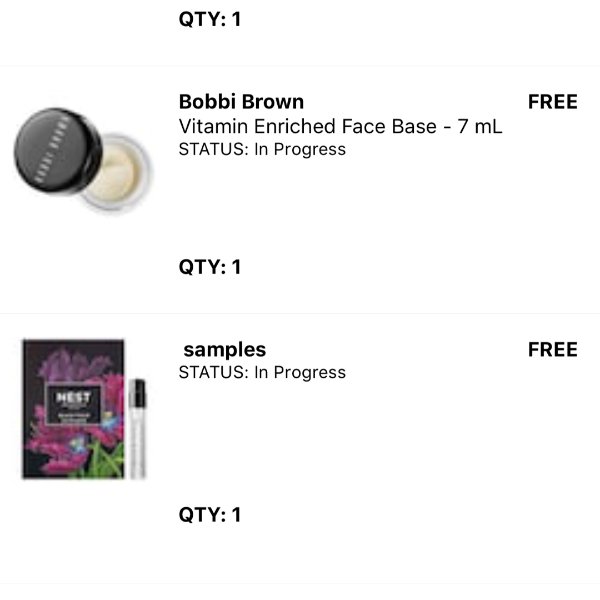Click the Bobbi Brown brand name

tap(241, 102)
